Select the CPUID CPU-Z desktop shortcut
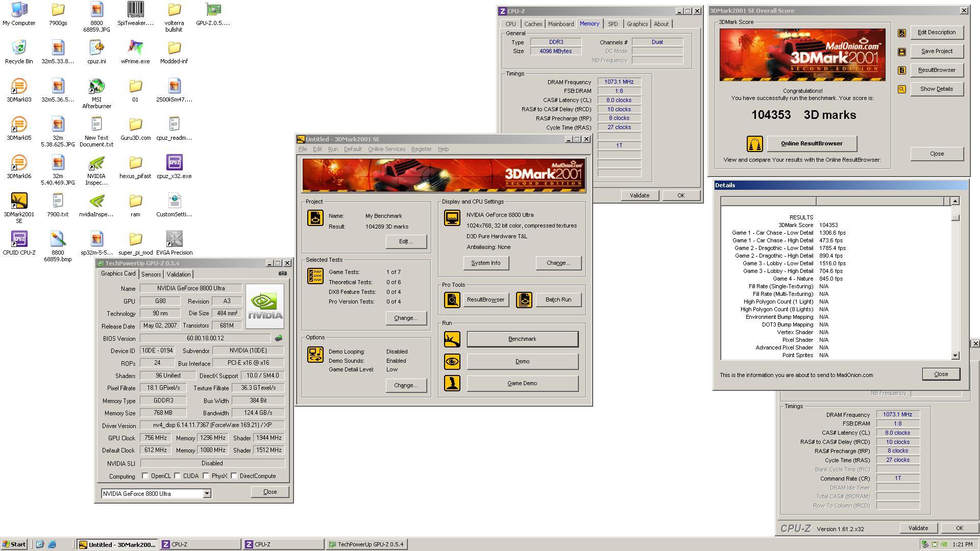 click(19, 243)
